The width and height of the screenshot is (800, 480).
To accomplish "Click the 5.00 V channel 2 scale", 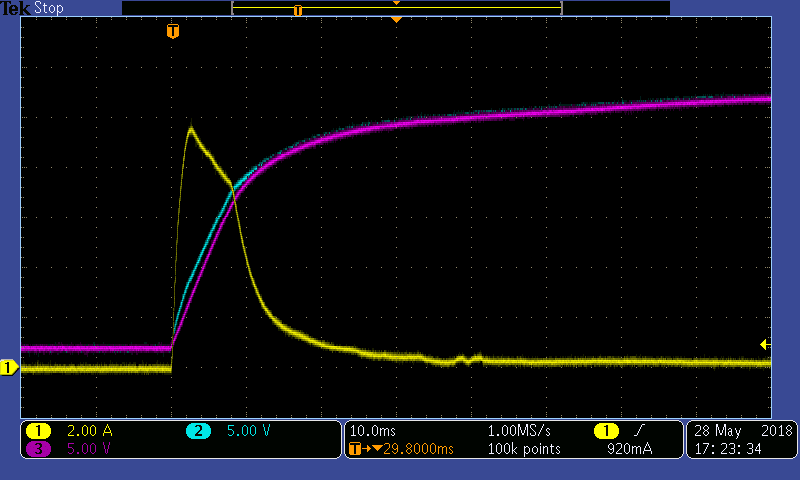I will (x=248, y=431).
